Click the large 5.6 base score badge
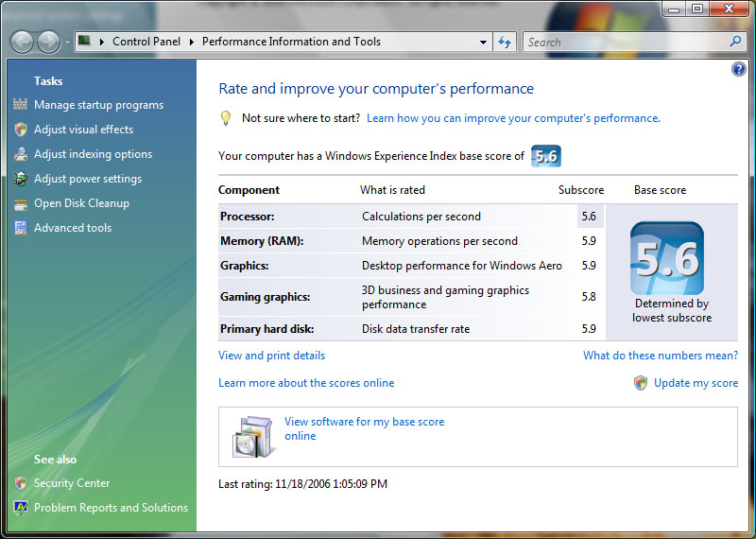 [667, 258]
